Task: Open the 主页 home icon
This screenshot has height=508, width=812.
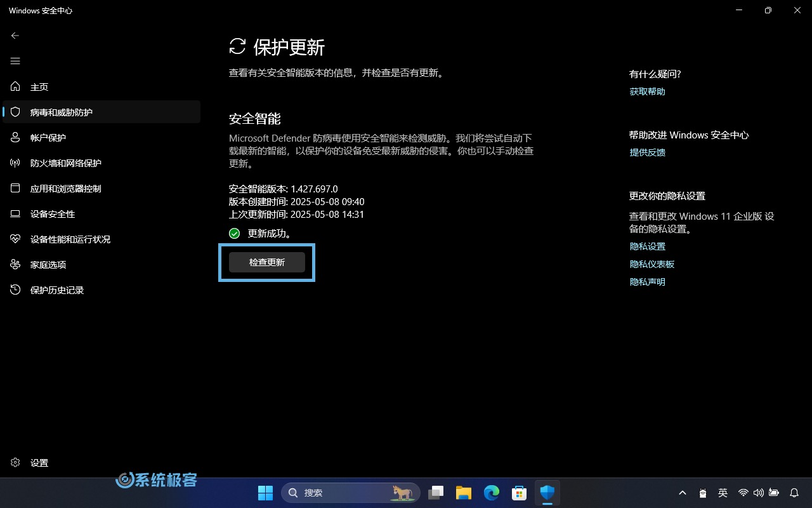Action: click(16, 86)
